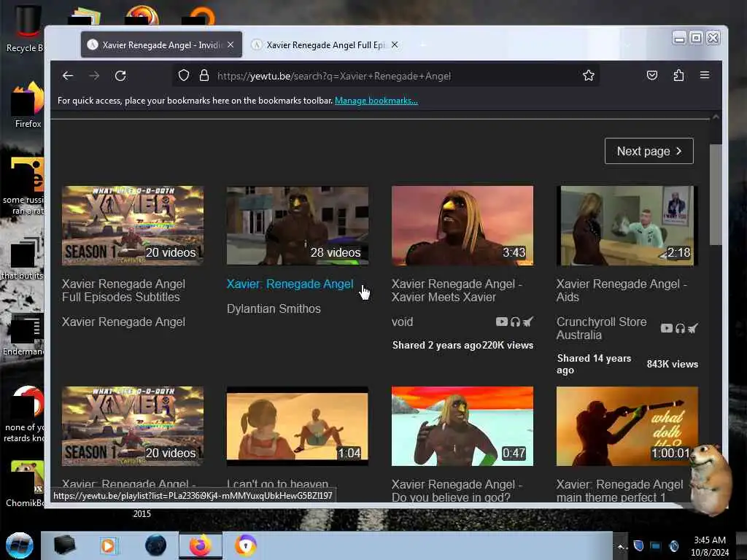Open the 28 videos playlist thumbnail

point(298,225)
